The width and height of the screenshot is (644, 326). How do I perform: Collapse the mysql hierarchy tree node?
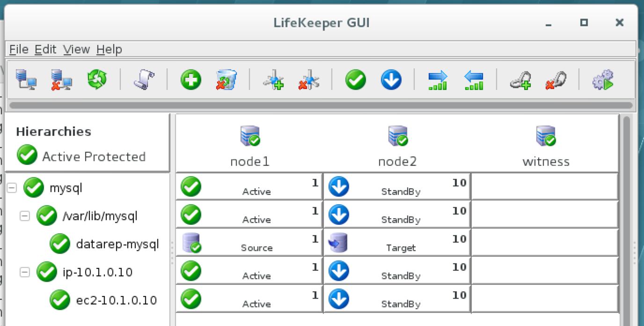click(12, 188)
